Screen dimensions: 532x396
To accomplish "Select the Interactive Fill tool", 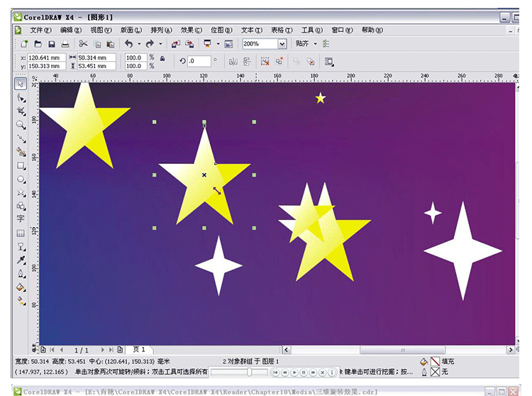I will coord(21,301).
